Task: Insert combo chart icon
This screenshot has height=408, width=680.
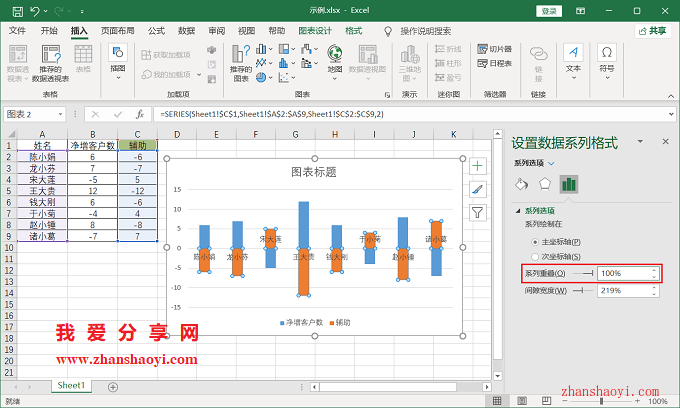Action: [x=309, y=63]
